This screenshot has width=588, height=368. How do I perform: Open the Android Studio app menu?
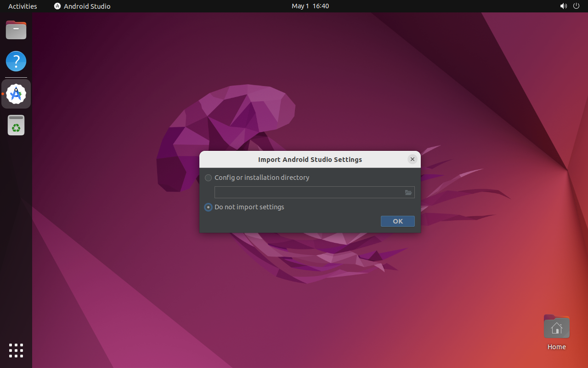[x=82, y=6]
